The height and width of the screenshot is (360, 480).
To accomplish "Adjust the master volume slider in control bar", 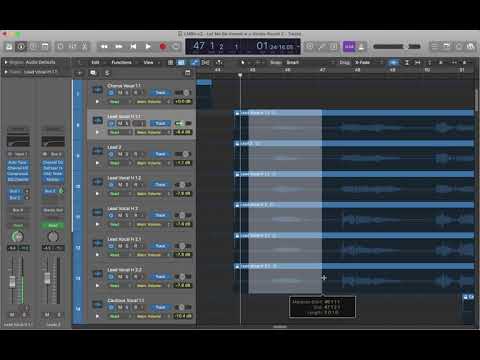I will pyautogui.click(x=397, y=47).
